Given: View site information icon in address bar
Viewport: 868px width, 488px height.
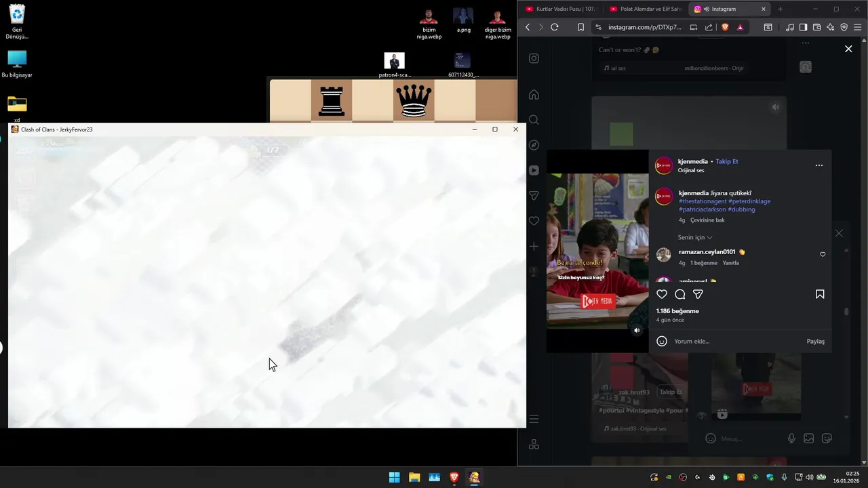Looking at the screenshot, I should [598, 27].
